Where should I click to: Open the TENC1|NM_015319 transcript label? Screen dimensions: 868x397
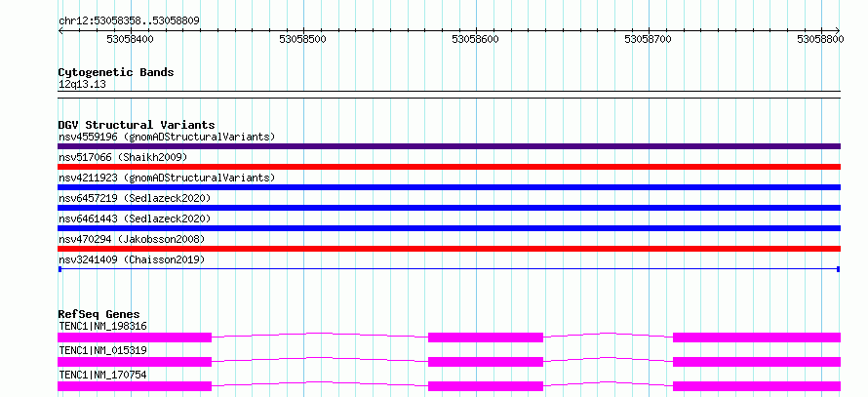click(x=102, y=350)
